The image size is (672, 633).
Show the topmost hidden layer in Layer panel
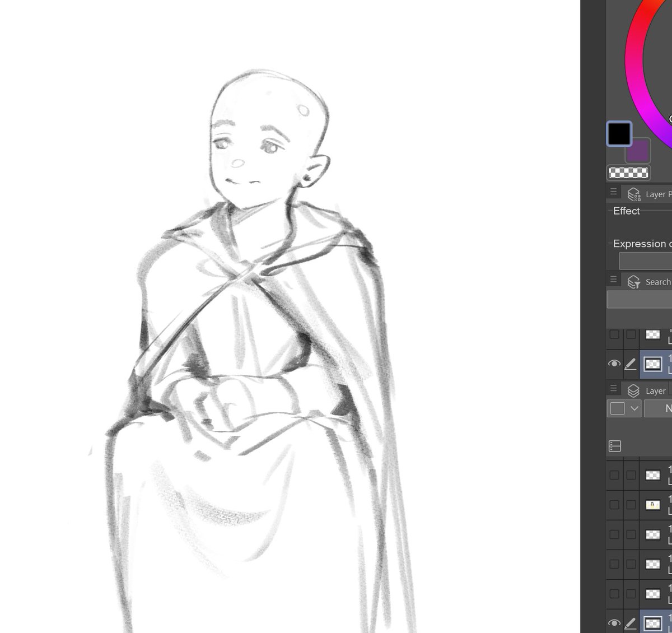614,475
